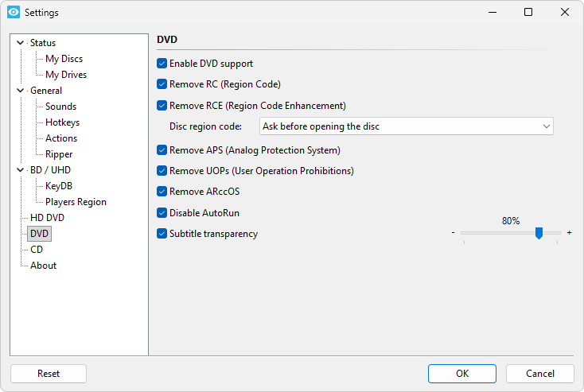This screenshot has width=584, height=392.
Task: Open the Ripper settings page
Action: [x=59, y=154]
